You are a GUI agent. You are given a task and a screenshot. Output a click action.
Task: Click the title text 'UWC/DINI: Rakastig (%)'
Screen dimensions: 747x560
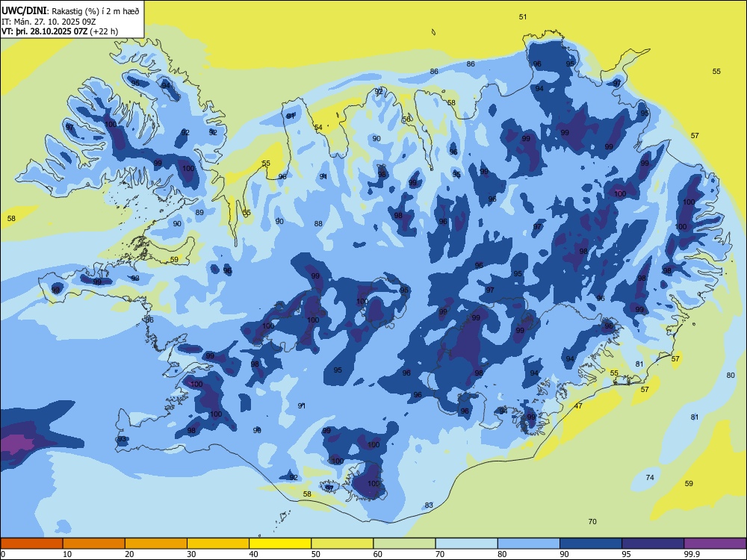49,10
